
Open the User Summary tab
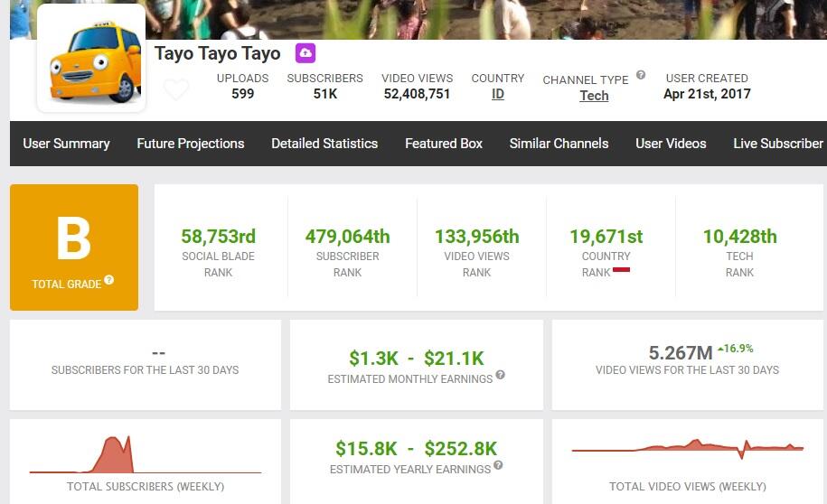coord(67,144)
